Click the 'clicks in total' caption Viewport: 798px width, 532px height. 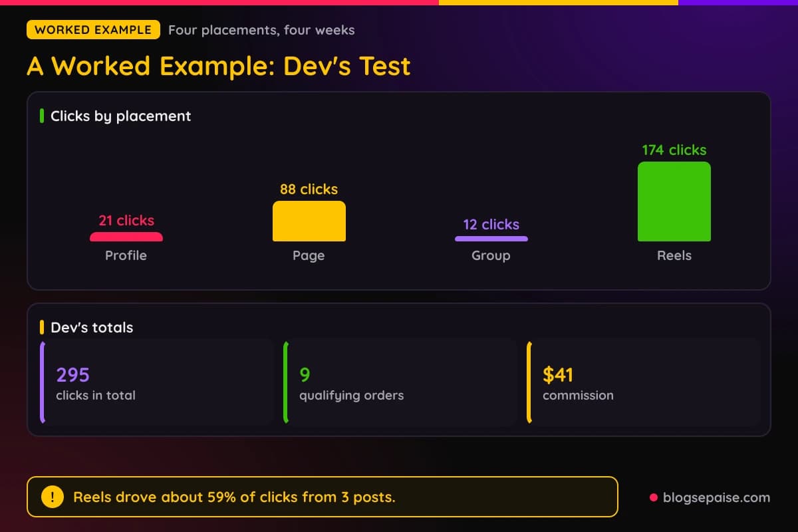point(96,395)
